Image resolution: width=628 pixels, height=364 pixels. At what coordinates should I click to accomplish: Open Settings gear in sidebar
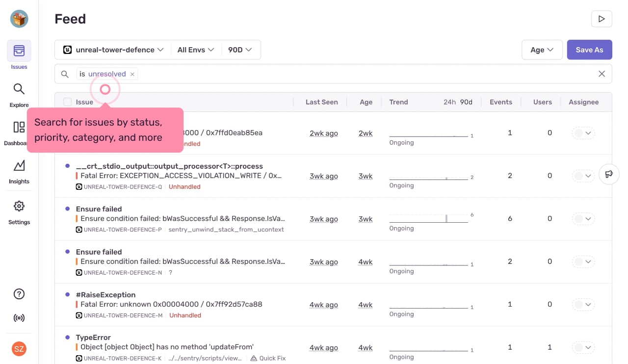pos(19,212)
